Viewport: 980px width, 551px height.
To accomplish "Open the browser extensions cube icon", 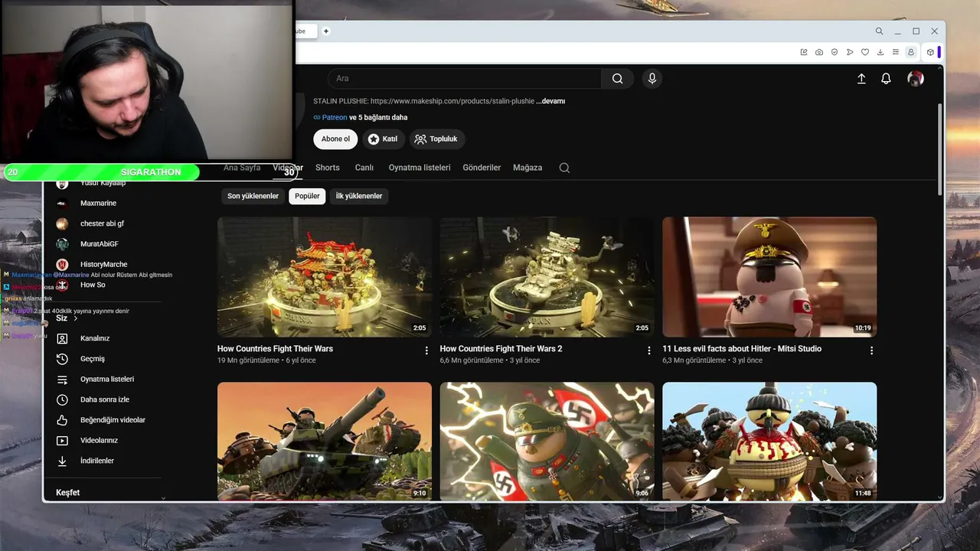I will (930, 52).
